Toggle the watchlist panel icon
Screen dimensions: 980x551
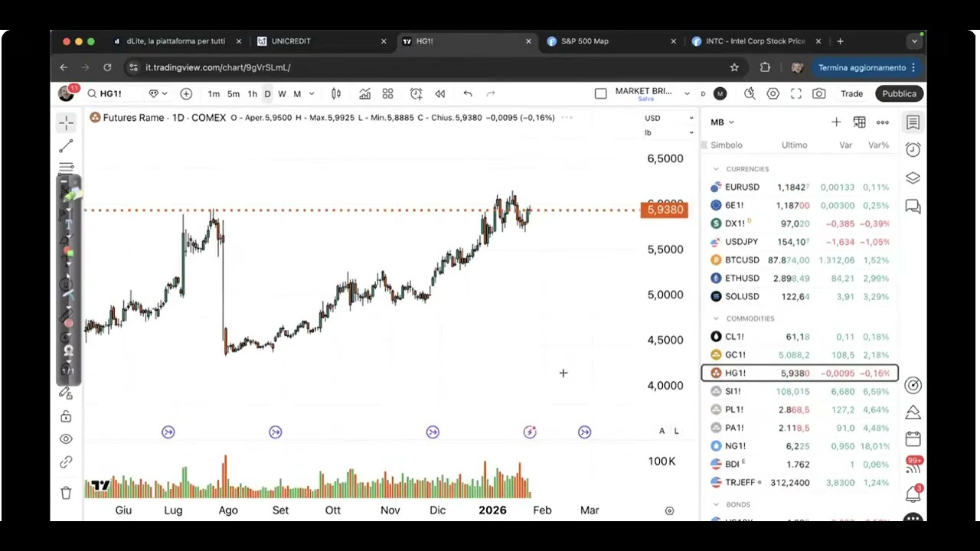(913, 122)
